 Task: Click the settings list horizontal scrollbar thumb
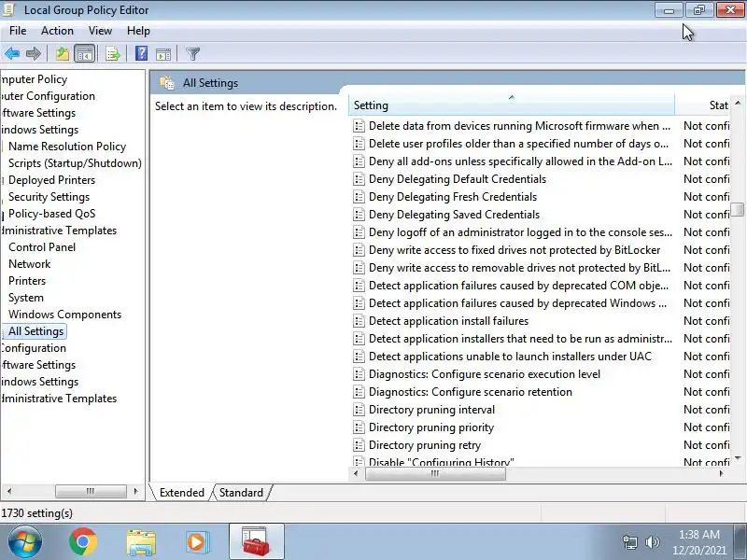[x=435, y=473]
